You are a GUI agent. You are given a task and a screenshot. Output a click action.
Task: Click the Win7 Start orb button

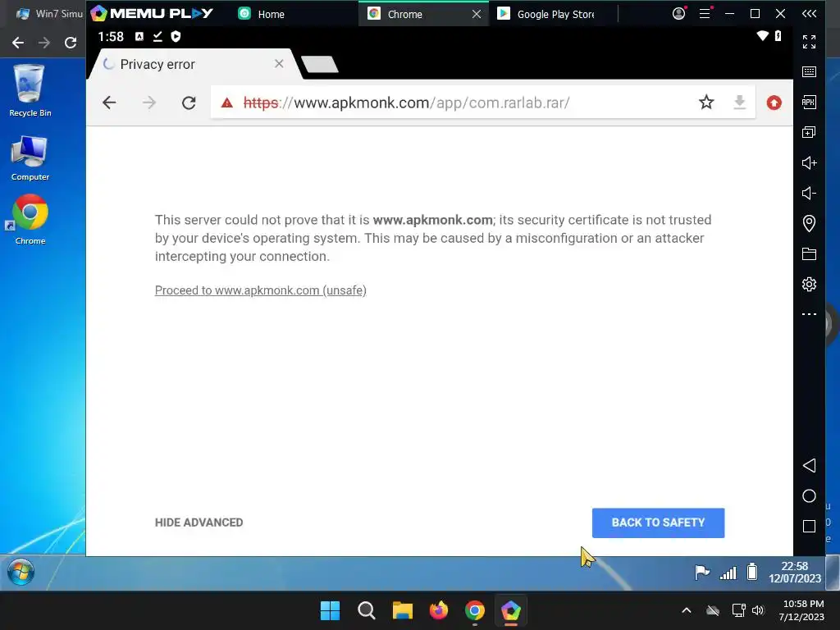point(21,572)
